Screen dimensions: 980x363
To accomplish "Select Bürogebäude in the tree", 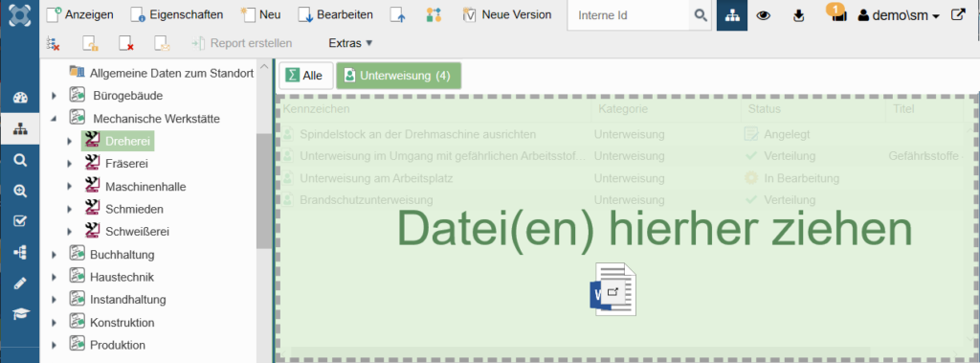I will point(127,96).
